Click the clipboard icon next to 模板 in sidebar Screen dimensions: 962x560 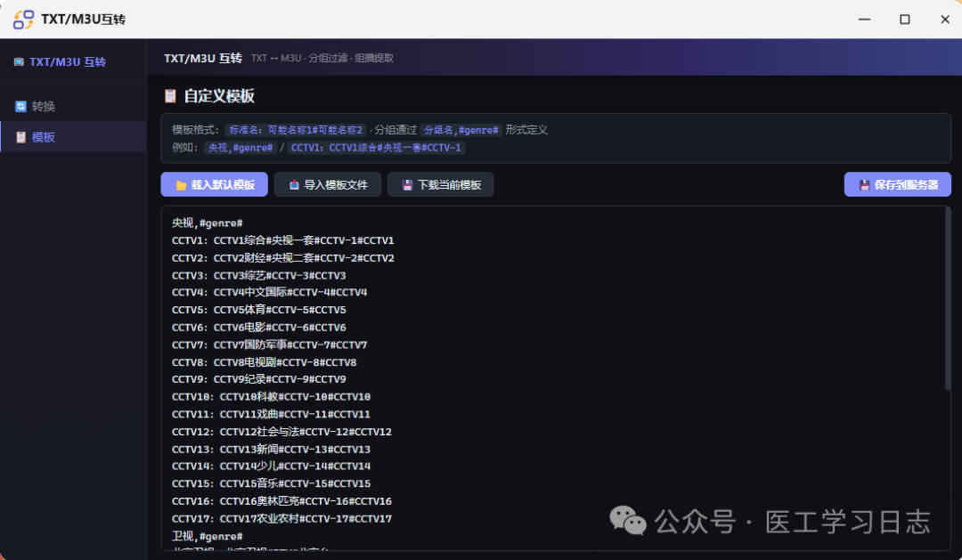pyautogui.click(x=20, y=136)
